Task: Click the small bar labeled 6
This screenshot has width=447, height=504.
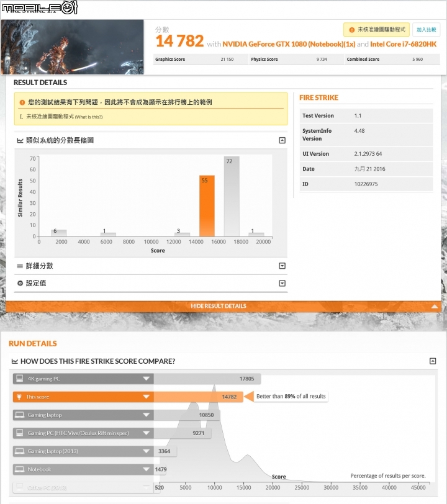Action: pyautogui.click(x=59, y=233)
